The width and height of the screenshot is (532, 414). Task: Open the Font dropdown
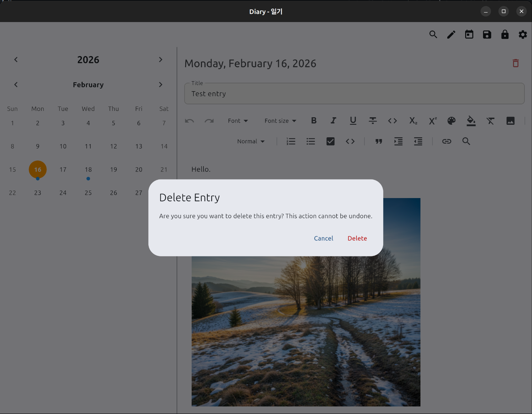[x=238, y=121]
